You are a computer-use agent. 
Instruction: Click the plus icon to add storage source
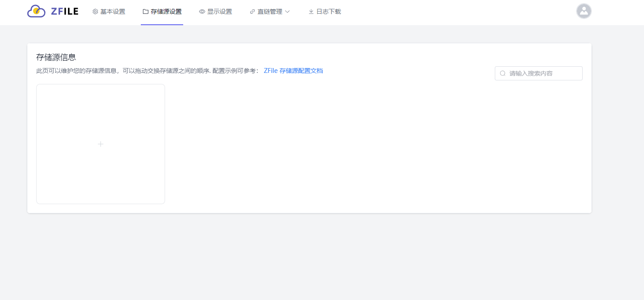coord(100,144)
